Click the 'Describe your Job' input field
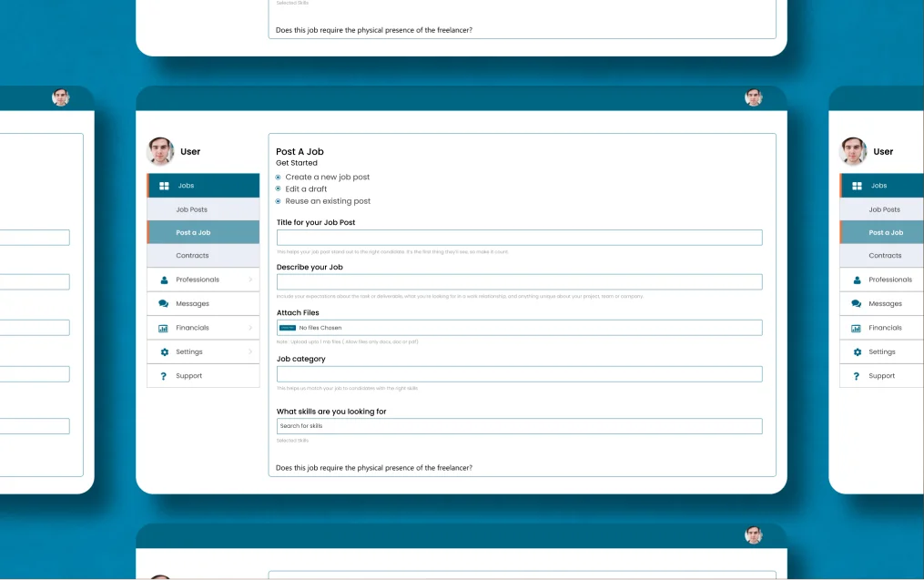The width and height of the screenshot is (924, 580). [519, 281]
